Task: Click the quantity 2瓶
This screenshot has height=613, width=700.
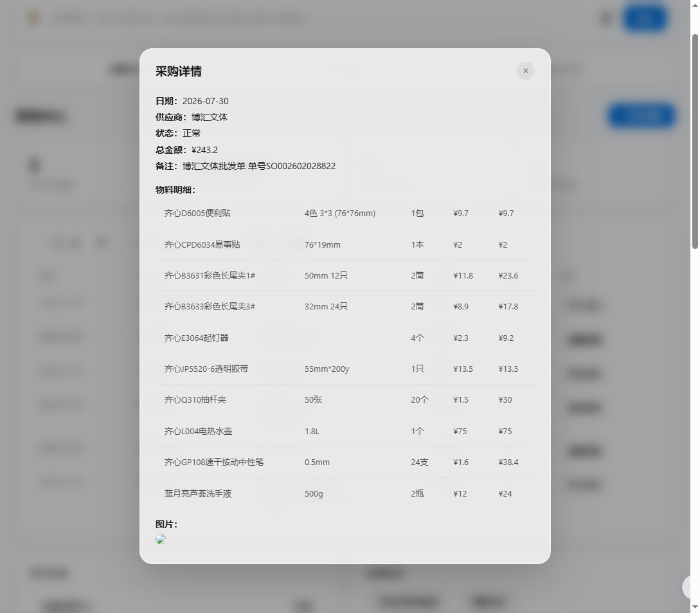Action: (x=417, y=493)
